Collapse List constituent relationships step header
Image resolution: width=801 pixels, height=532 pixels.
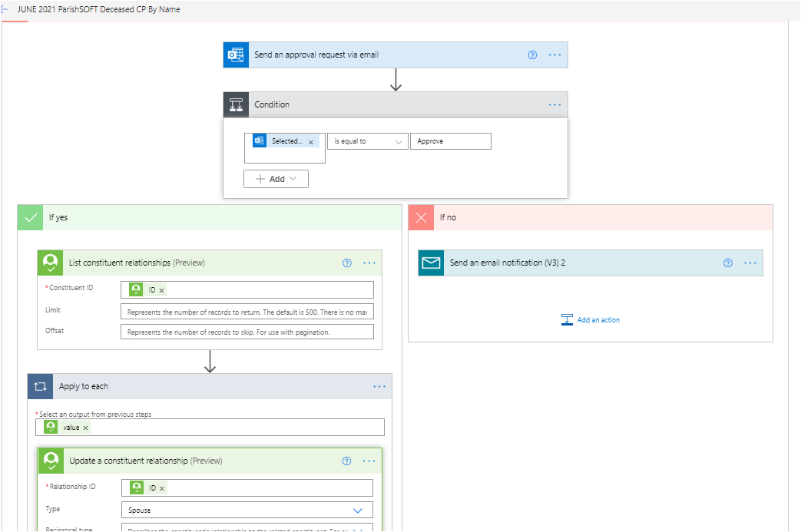point(210,263)
